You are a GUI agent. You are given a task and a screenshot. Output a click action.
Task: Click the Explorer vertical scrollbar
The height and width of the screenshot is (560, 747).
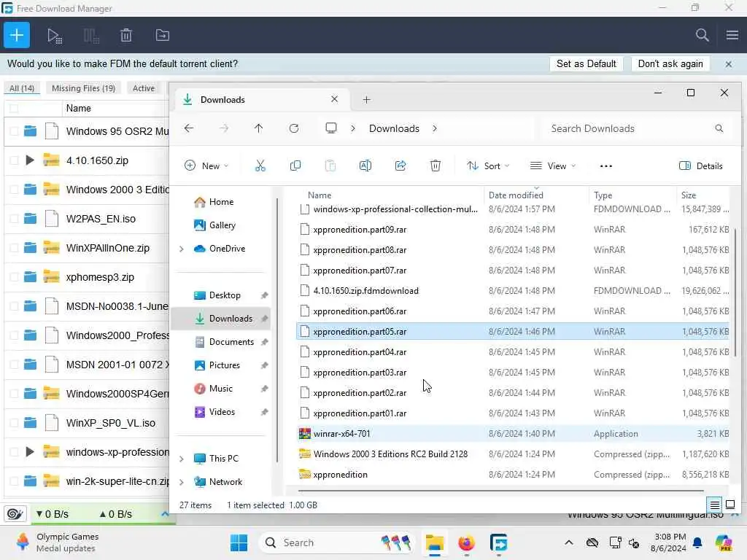pos(735,292)
